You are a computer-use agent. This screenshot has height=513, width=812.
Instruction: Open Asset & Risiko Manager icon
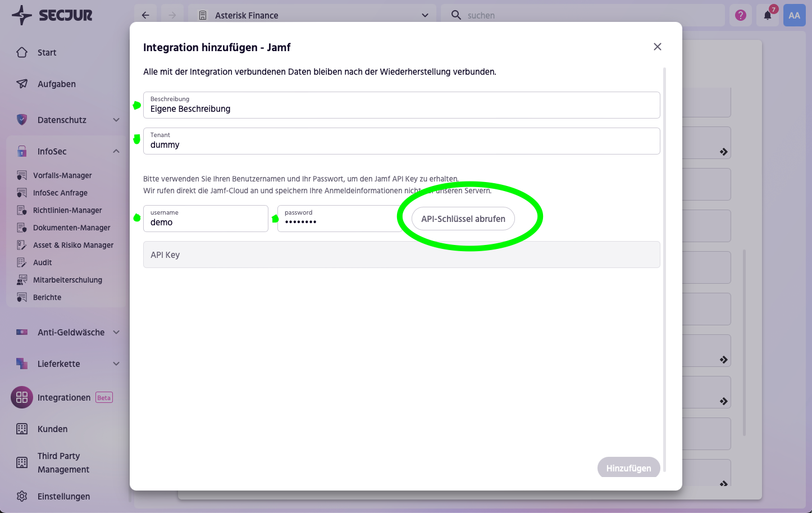coord(22,245)
